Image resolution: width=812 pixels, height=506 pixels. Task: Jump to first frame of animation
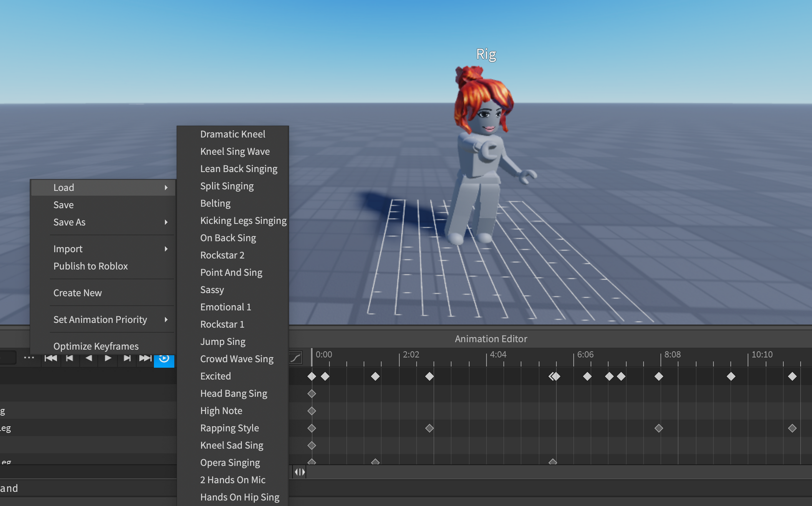pos(50,358)
